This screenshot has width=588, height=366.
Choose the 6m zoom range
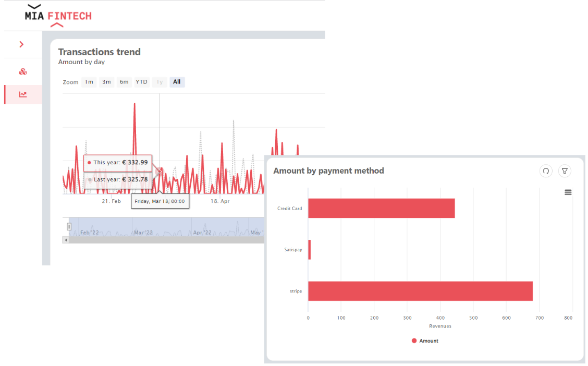124,82
